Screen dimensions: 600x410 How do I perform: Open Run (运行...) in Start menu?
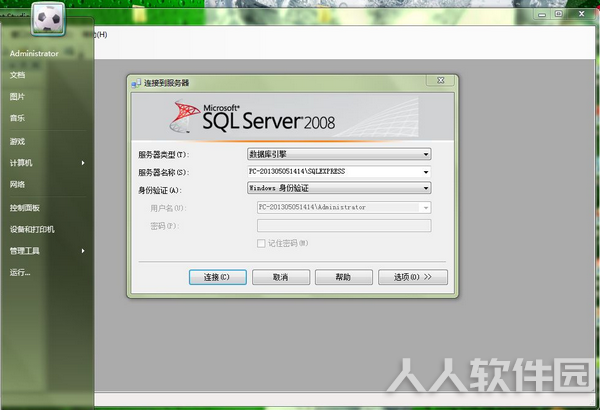pos(20,273)
